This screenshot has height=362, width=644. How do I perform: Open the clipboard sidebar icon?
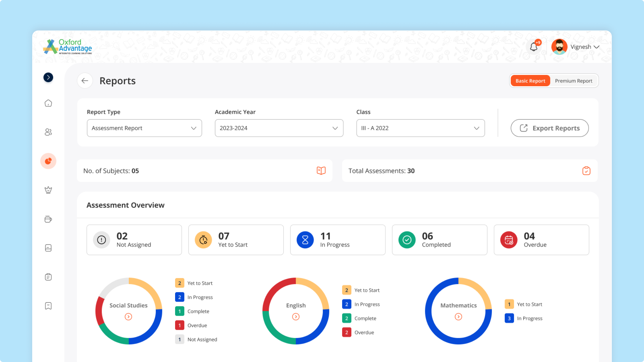click(x=48, y=277)
